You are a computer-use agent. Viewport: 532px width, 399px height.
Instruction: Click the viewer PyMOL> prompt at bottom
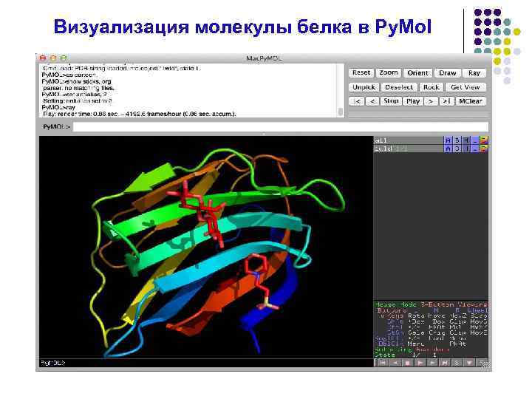pos(52,363)
